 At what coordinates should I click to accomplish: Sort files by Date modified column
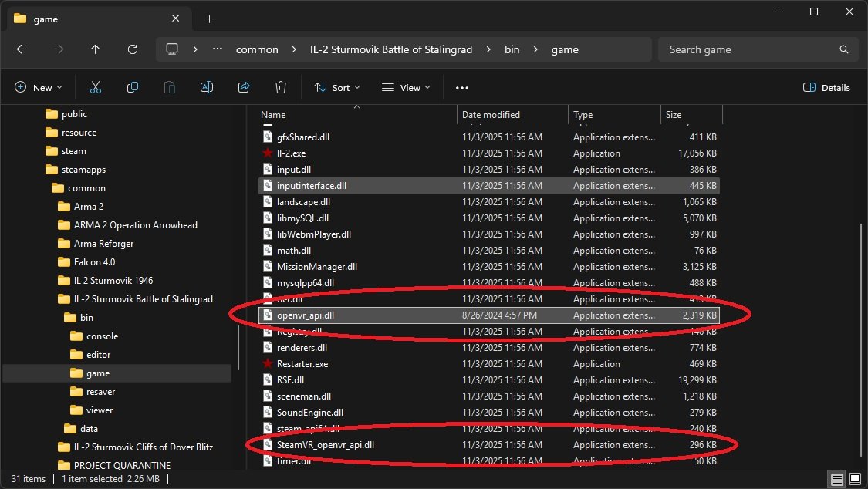491,115
